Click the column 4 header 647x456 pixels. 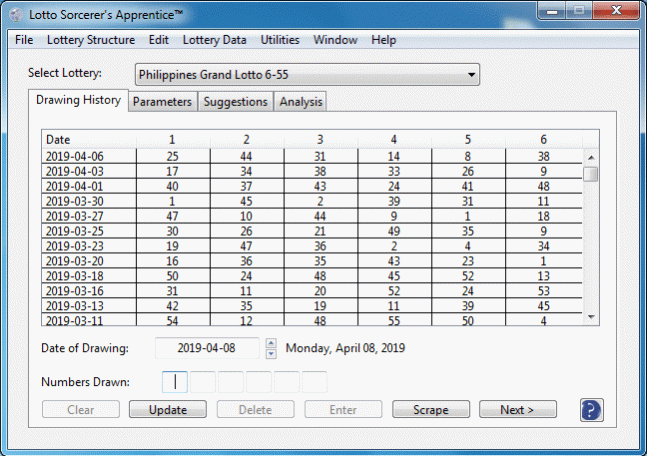[x=394, y=139]
